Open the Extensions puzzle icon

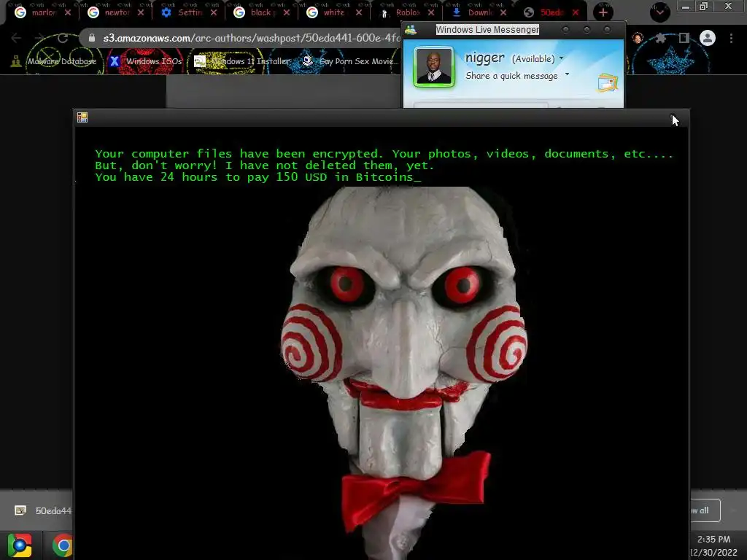click(661, 38)
